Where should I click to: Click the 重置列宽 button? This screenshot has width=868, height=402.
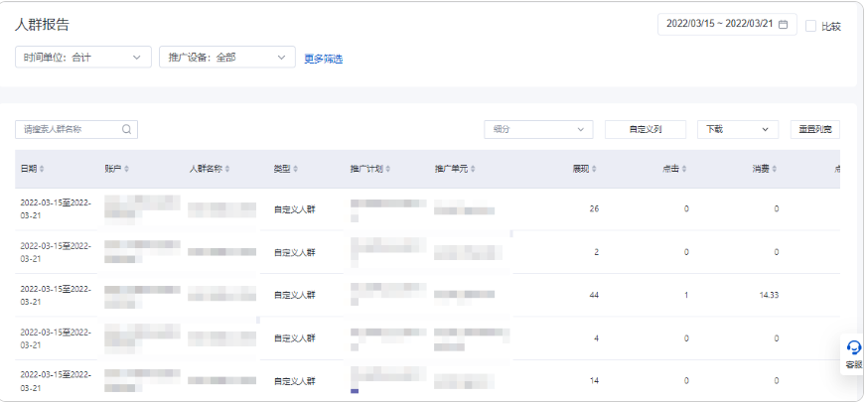click(x=814, y=129)
